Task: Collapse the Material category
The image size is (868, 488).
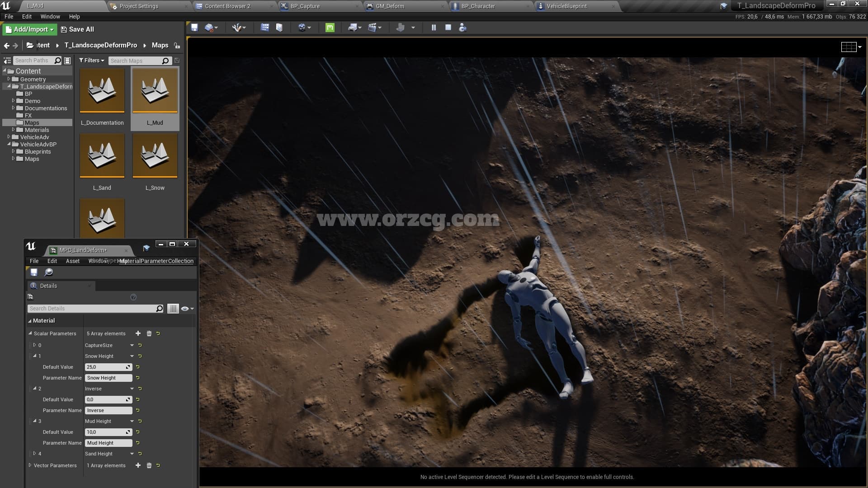Action: pos(30,321)
